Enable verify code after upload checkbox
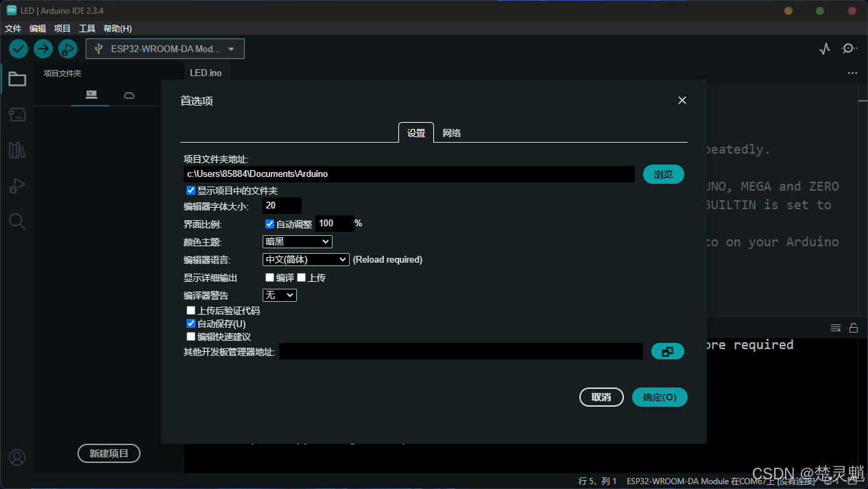 pyautogui.click(x=191, y=311)
